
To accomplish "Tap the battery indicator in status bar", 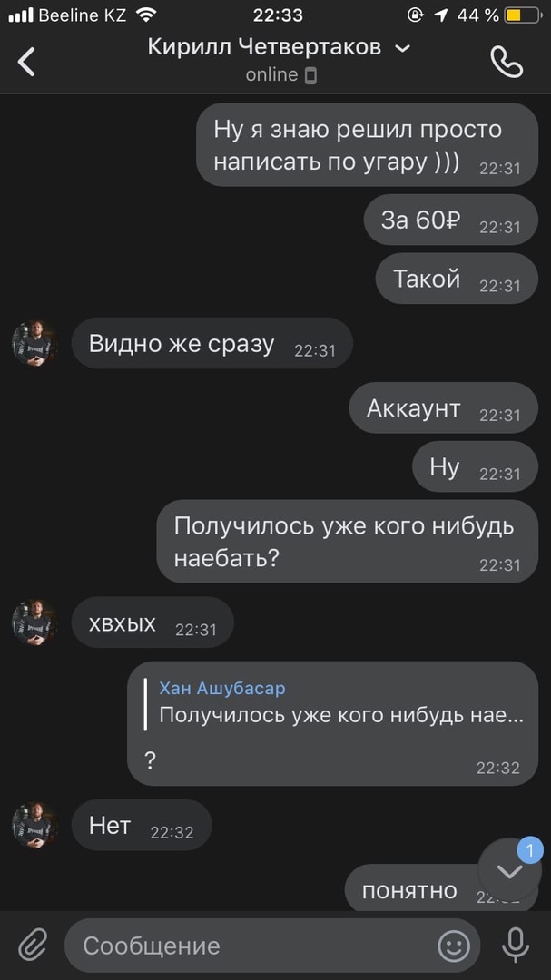I will (523, 15).
